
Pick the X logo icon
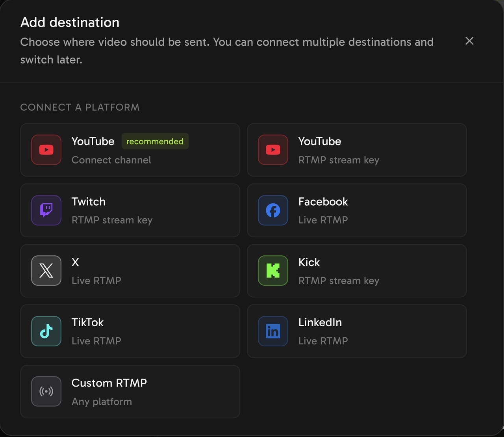(x=46, y=271)
